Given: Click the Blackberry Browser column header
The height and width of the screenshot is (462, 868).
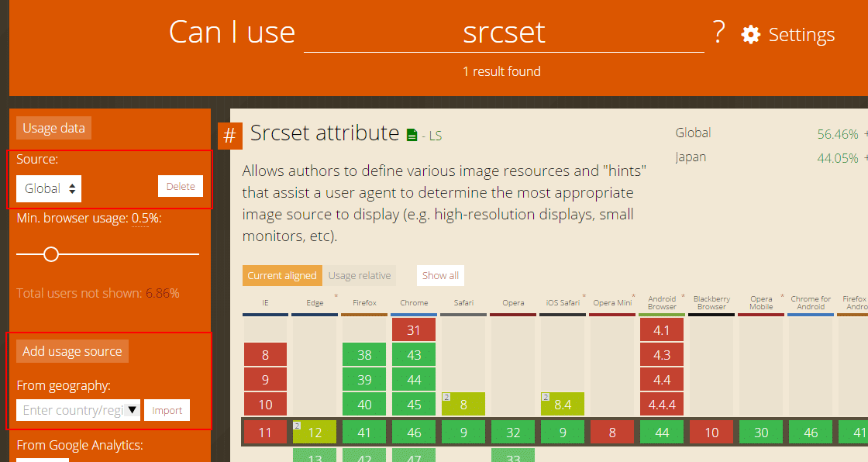Looking at the screenshot, I should pyautogui.click(x=711, y=303).
